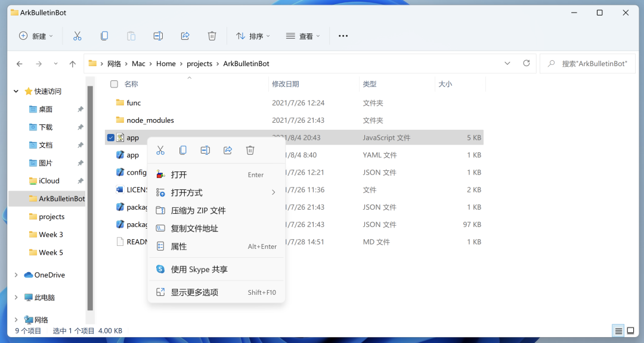The image size is (644, 343).
Task: Click the sidebar vertical scrollbar
Action: point(90,198)
